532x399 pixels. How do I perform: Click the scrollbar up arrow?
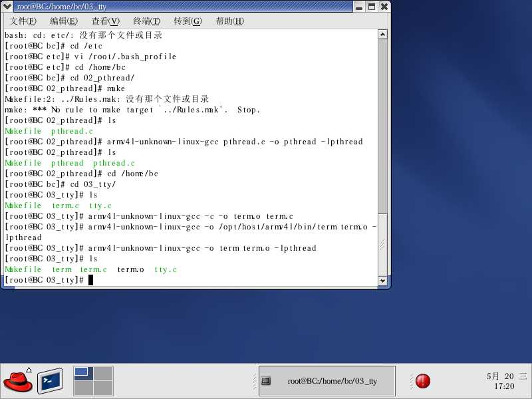pyautogui.click(x=382, y=35)
